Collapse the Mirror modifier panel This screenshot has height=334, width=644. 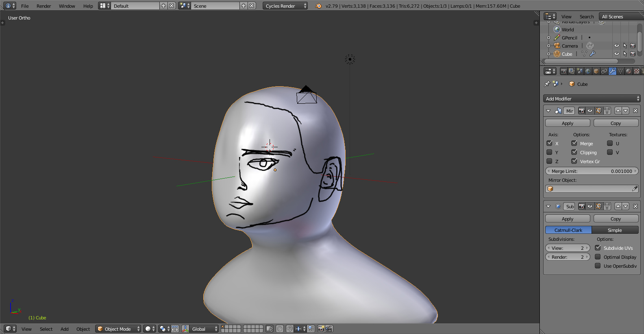(548, 111)
